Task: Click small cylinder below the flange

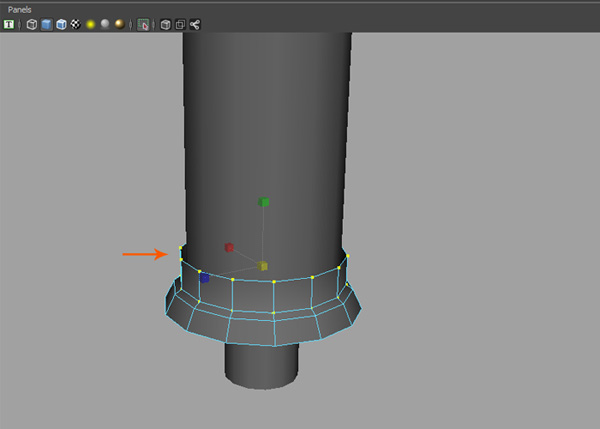Action: (260, 365)
